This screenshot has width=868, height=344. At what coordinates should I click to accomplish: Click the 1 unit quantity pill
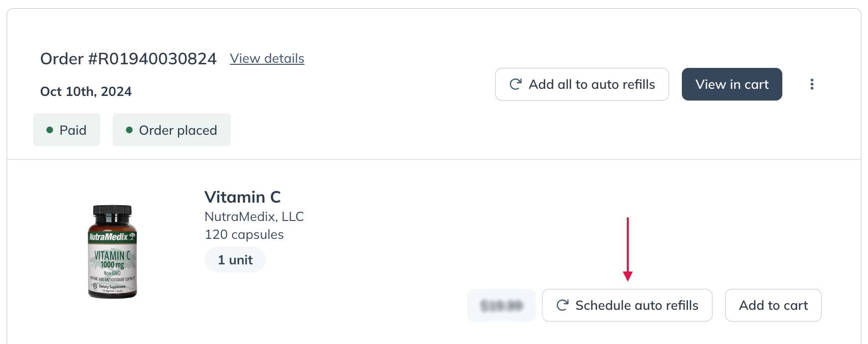(x=235, y=260)
